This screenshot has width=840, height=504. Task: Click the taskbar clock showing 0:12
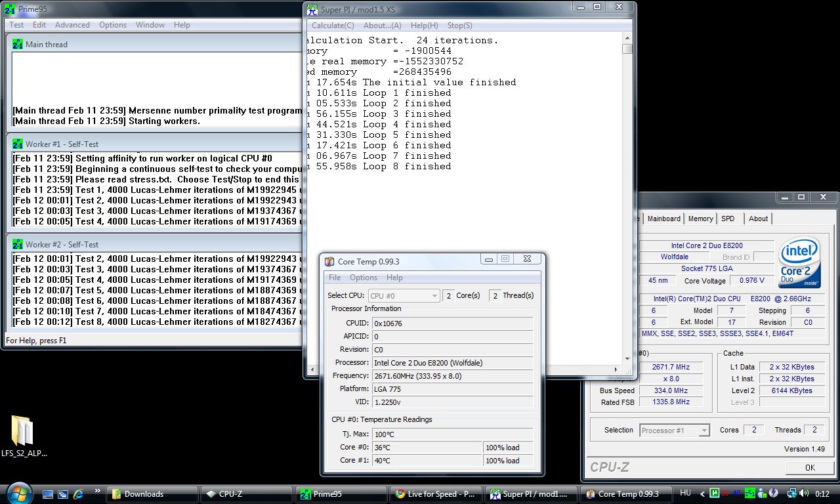pyautogui.click(x=824, y=493)
